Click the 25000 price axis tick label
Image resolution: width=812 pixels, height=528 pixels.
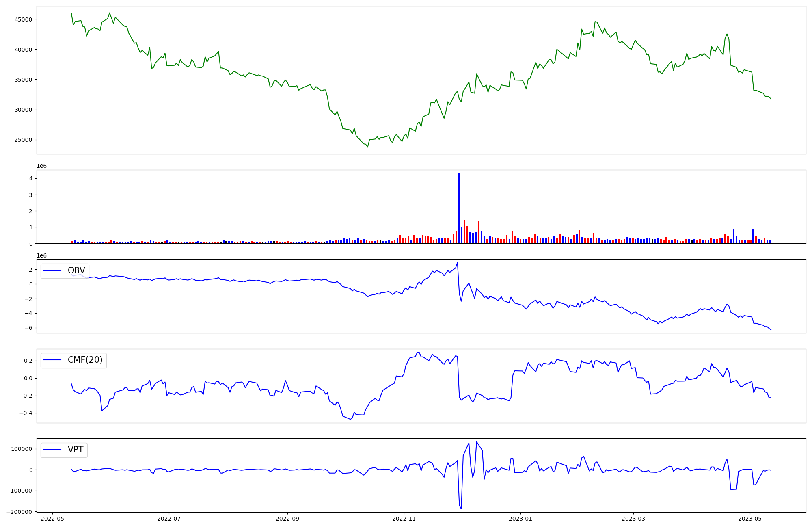(x=23, y=140)
